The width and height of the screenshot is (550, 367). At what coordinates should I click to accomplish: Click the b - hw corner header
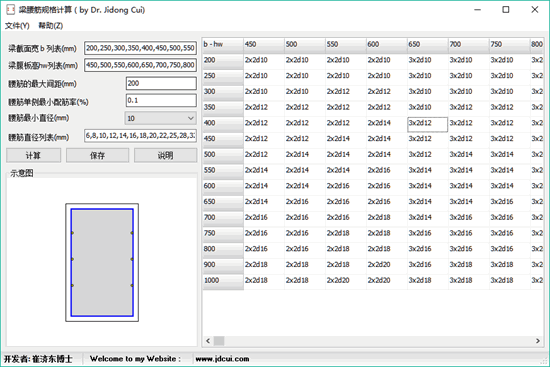pyautogui.click(x=223, y=45)
